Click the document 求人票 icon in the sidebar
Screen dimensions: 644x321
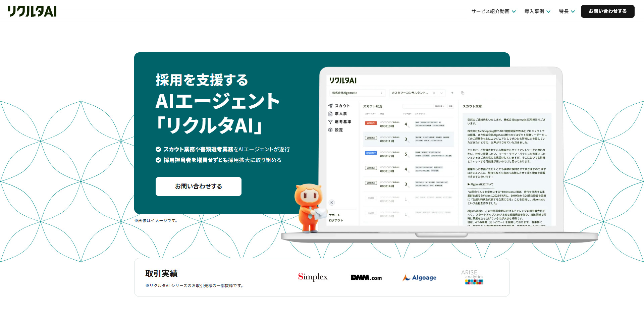click(x=330, y=114)
